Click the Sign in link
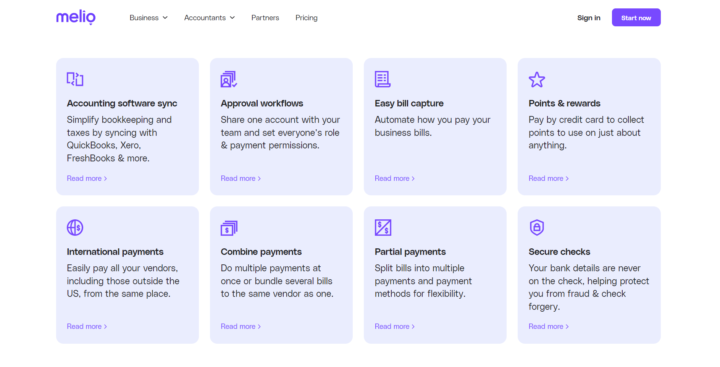This screenshot has width=720, height=367. 589,18
